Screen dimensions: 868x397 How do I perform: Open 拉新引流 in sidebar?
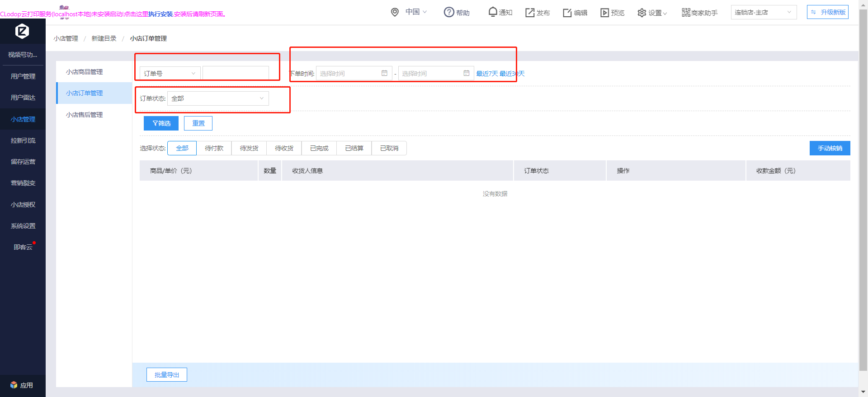pos(23,140)
